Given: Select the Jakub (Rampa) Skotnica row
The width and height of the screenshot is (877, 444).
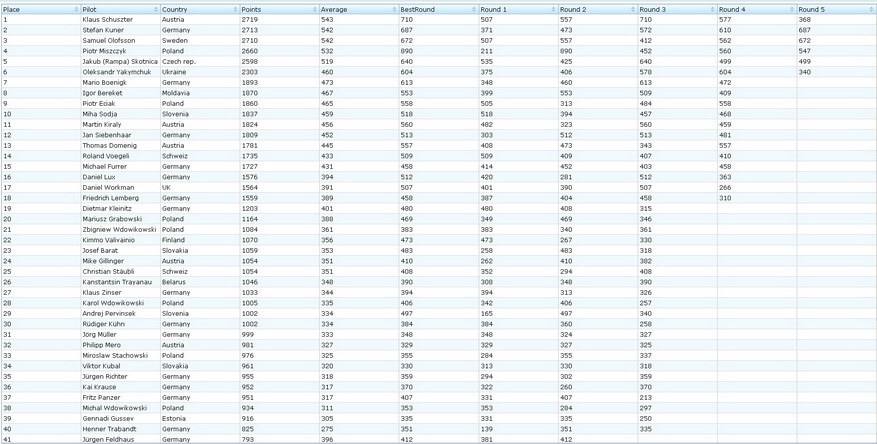Looking at the screenshot, I should [120, 62].
